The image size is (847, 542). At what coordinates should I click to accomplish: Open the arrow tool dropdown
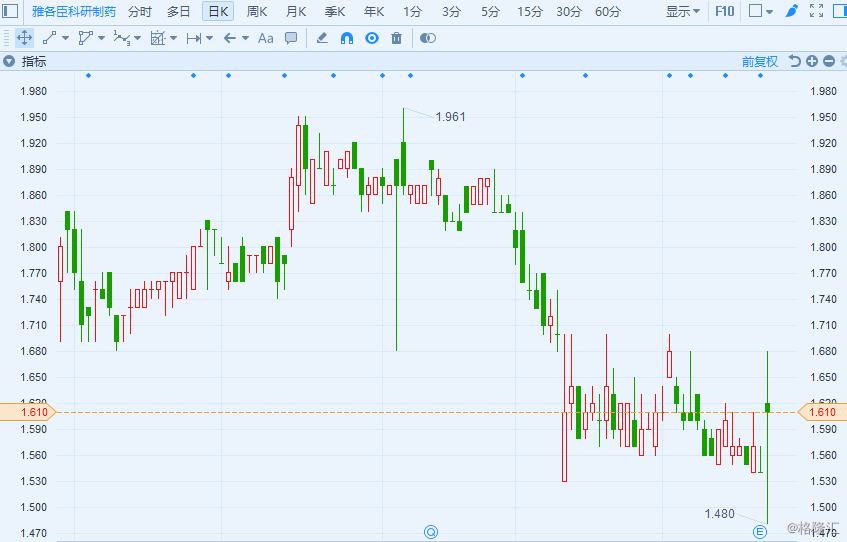245,38
